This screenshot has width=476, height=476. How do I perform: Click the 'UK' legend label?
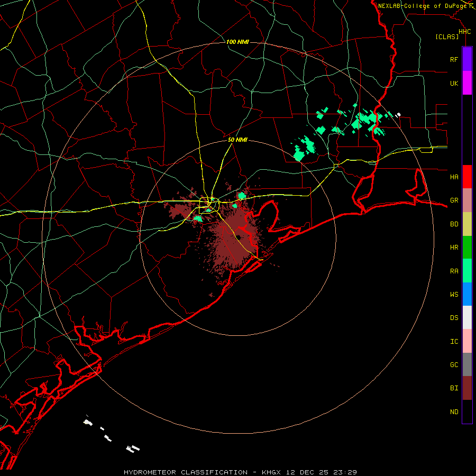454,83
